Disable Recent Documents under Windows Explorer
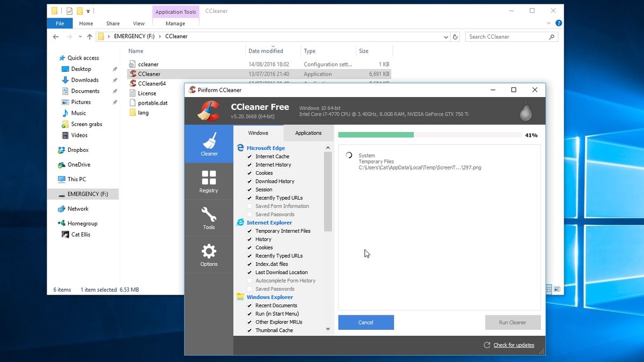 coord(248,305)
